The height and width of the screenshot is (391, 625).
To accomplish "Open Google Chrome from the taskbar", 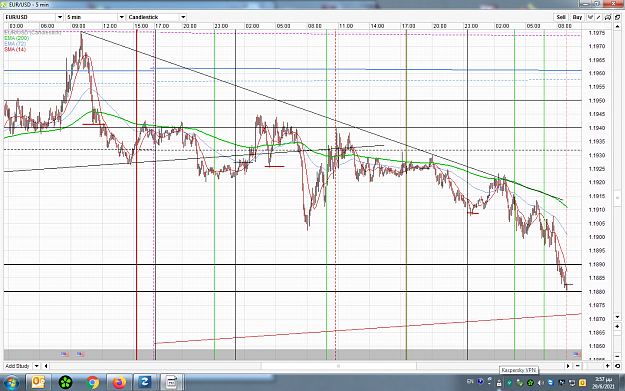I will (92, 383).
